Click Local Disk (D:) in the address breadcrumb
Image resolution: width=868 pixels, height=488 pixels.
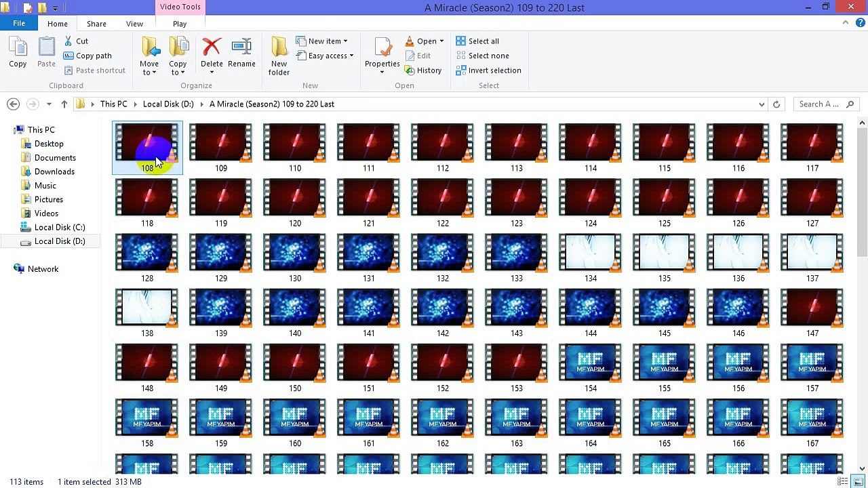168,104
